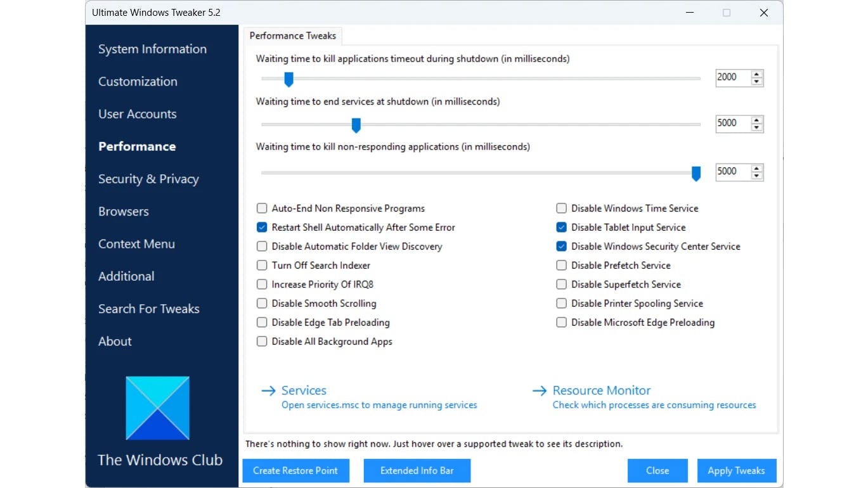This screenshot has height=488, width=868.
Task: Click 'Open services.msc to manage running services' text
Action: tap(379, 406)
